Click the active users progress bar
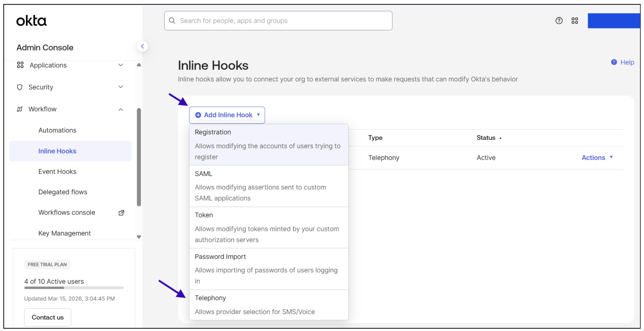The image size is (644, 331). [74, 288]
